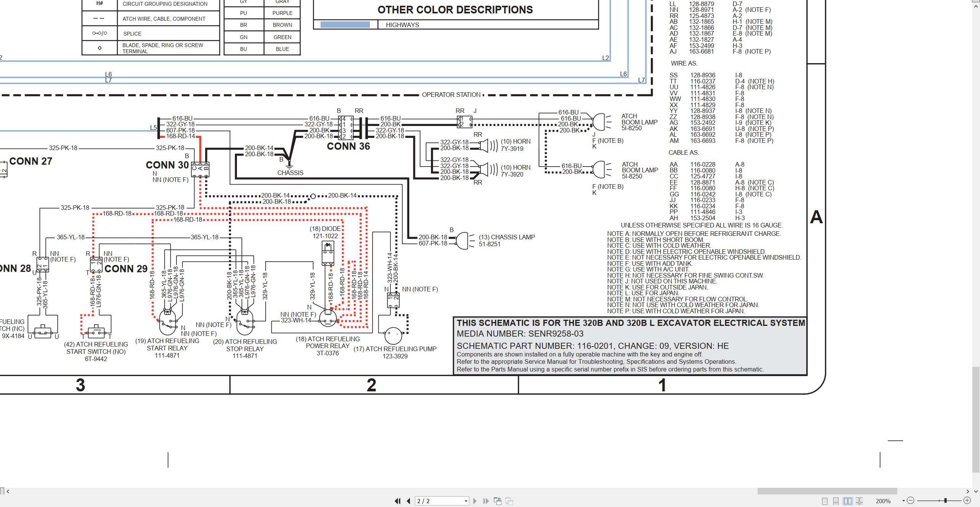
Task: Open the page number dropdown arrow
Action: (x=466, y=501)
